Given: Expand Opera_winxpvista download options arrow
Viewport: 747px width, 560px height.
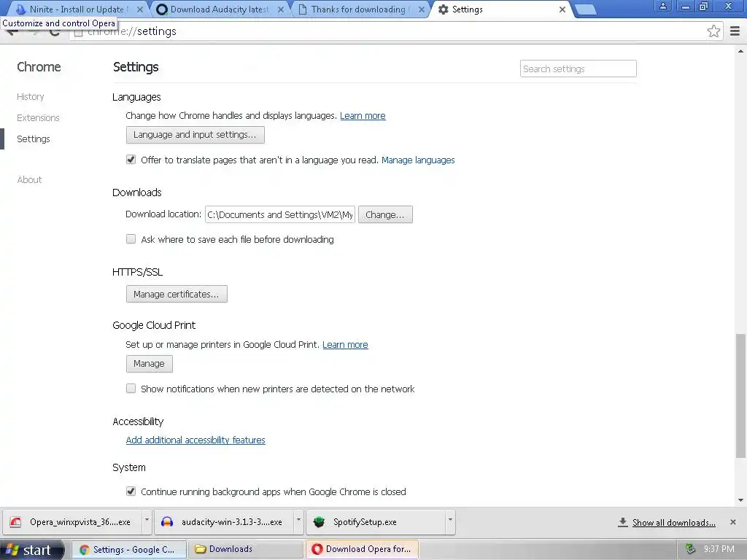Looking at the screenshot, I should coord(147,522).
